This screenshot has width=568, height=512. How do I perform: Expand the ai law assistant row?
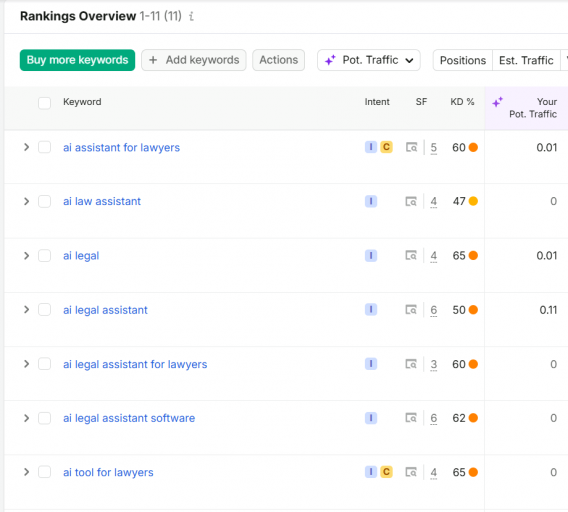click(x=26, y=201)
